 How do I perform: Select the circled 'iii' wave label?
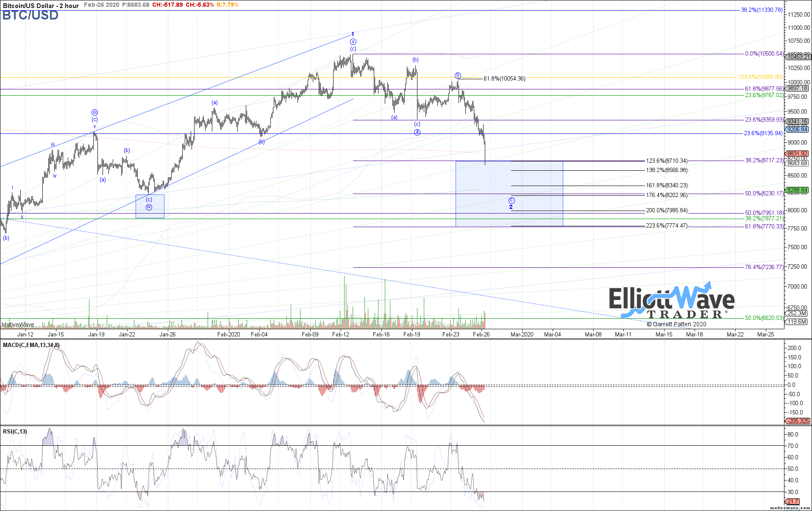coord(95,113)
